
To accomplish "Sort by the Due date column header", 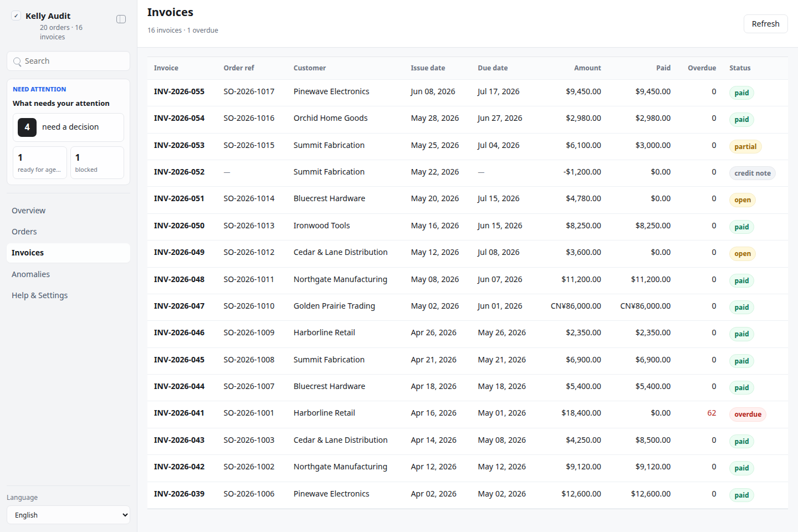I will [x=493, y=68].
